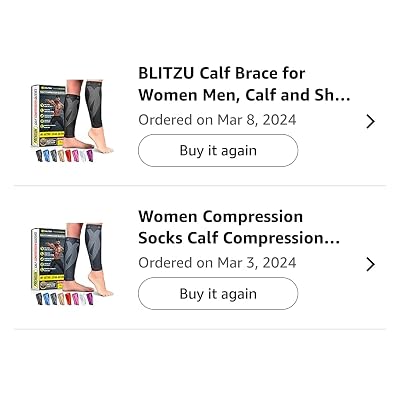Click the Ordered on Mar 3, 2024 text
This screenshot has width=400, height=400.
(217, 263)
